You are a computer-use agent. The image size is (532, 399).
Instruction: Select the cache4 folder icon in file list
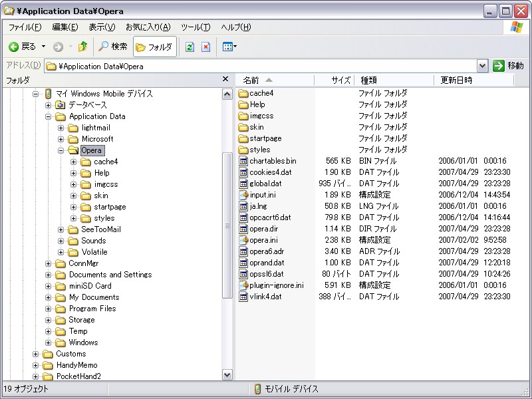point(243,93)
